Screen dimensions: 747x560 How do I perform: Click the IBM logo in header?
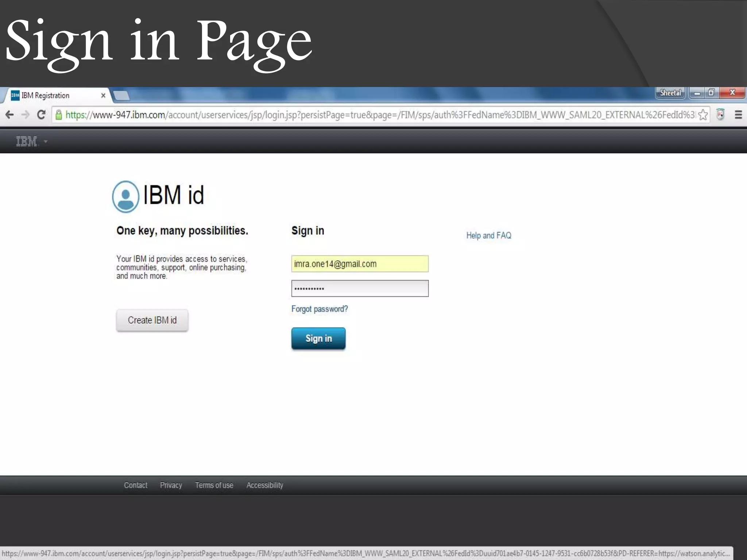[x=27, y=141]
